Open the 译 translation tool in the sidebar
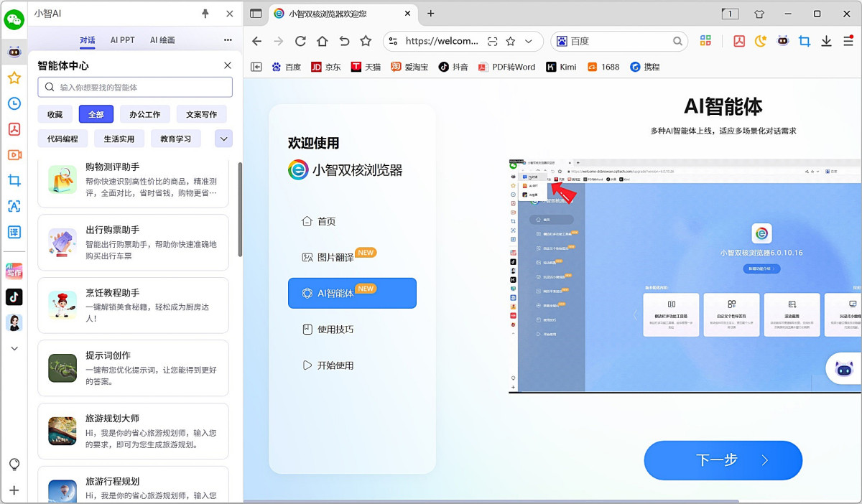 coord(14,232)
